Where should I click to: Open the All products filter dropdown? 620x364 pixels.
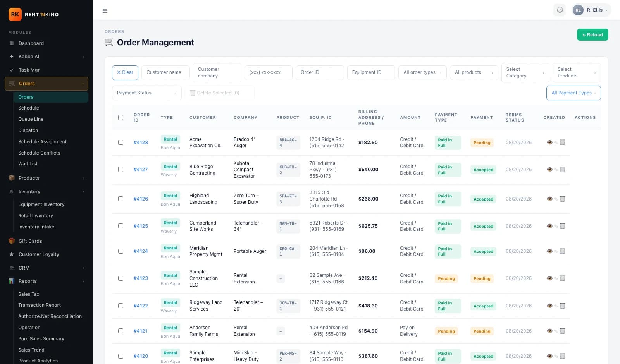474,72
